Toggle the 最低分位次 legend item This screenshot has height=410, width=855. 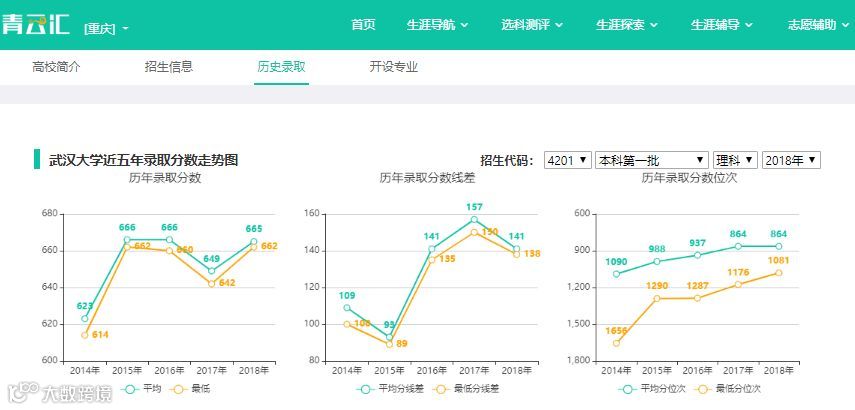728,389
